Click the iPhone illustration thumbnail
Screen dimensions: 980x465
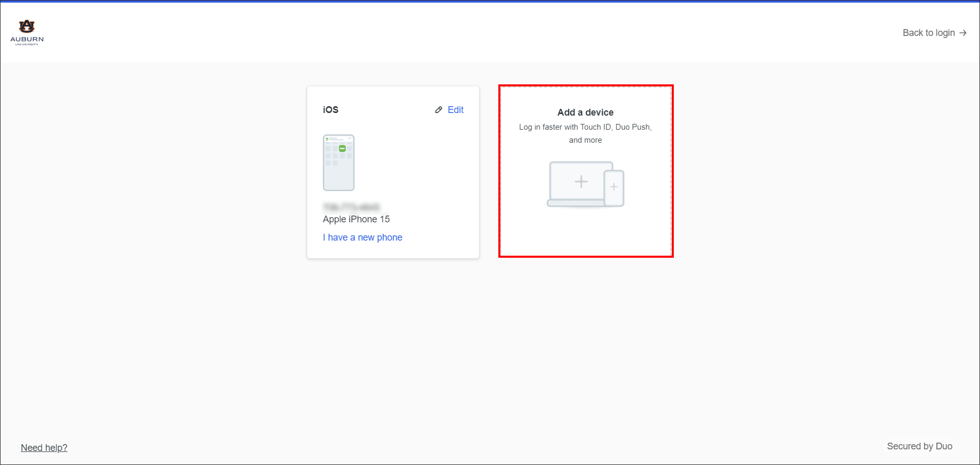338,162
